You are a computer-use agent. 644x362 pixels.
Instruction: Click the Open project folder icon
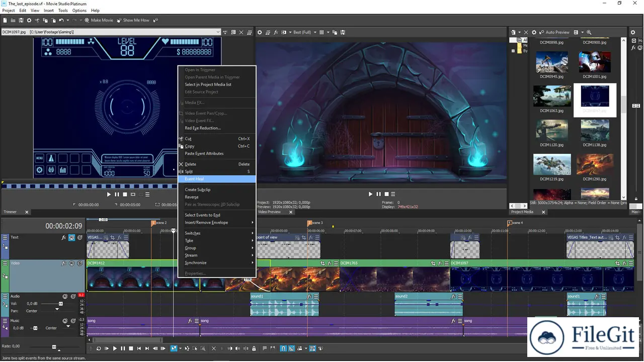point(13,20)
